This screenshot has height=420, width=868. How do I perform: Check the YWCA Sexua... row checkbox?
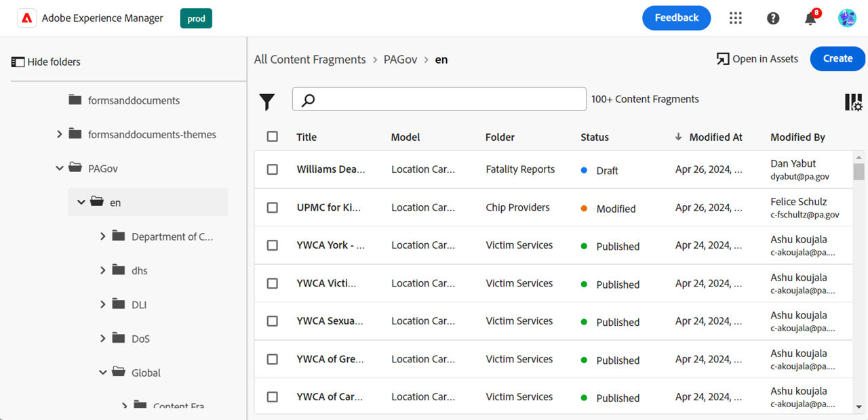273,321
